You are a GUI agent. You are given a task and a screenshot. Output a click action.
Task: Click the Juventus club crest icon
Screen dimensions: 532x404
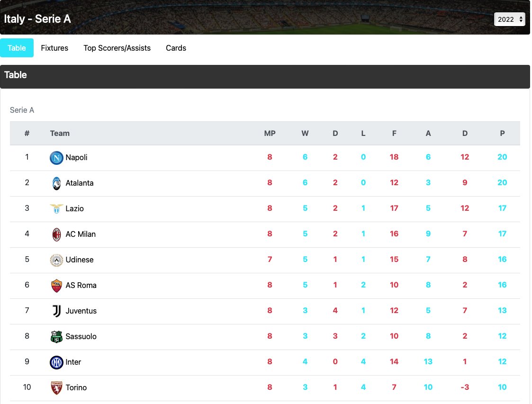pos(56,311)
